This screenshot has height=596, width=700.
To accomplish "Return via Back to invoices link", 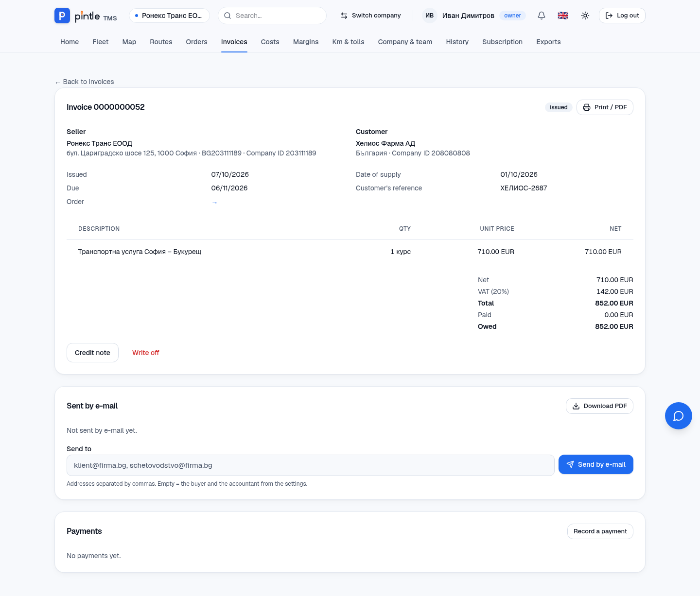I will point(85,82).
